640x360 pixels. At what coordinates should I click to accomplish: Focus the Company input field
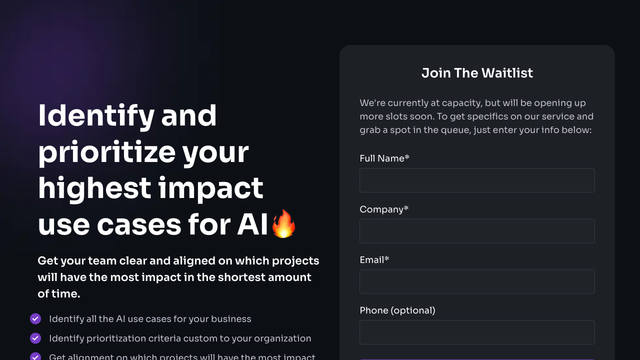(477, 231)
